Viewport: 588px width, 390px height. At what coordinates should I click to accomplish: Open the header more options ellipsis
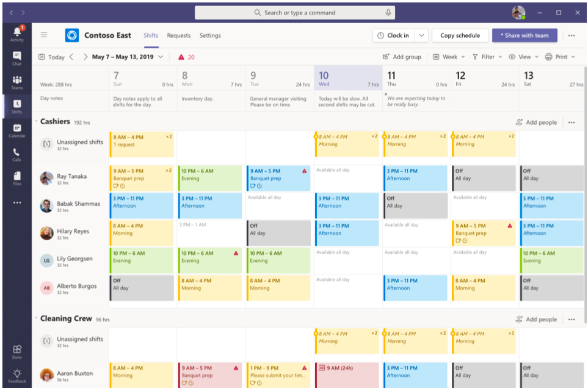(x=572, y=35)
